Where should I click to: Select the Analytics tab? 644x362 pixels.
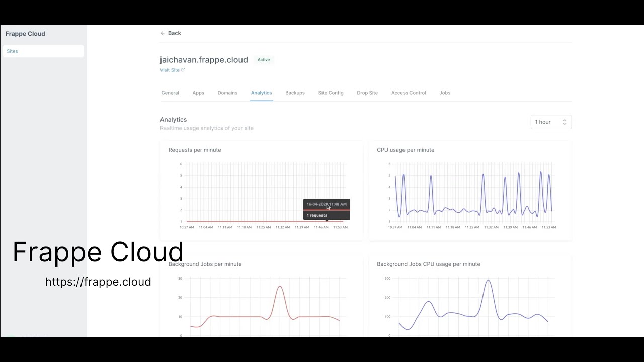262,93
